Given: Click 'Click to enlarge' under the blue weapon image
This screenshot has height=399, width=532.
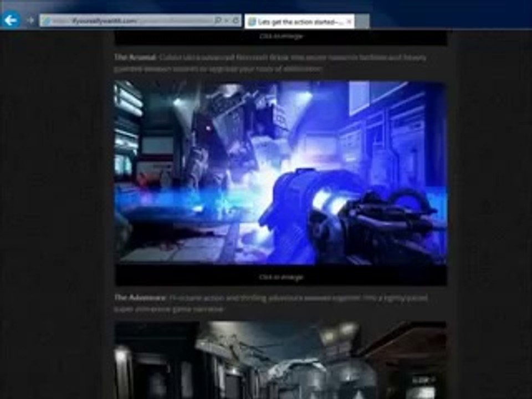Looking at the screenshot, I should tap(281, 277).
